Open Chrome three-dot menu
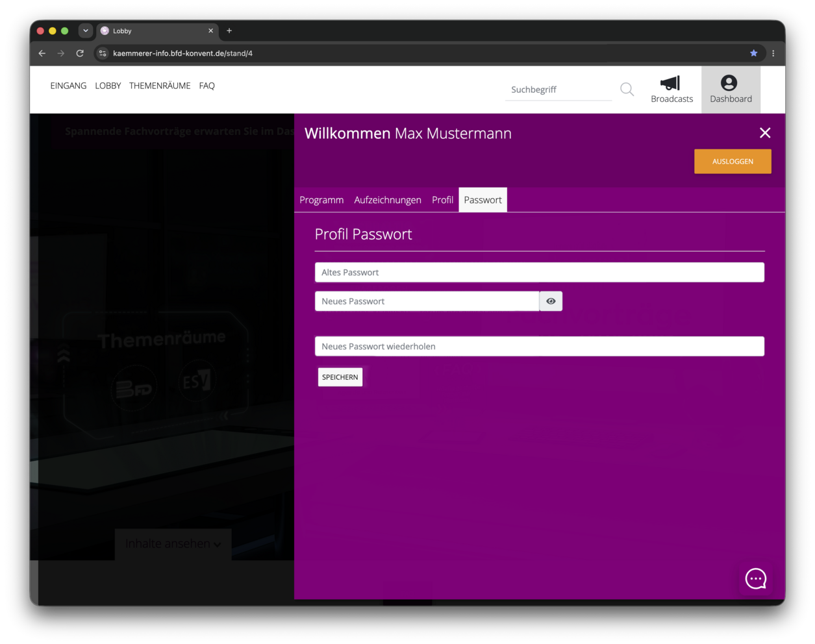815x644 pixels. click(x=773, y=53)
